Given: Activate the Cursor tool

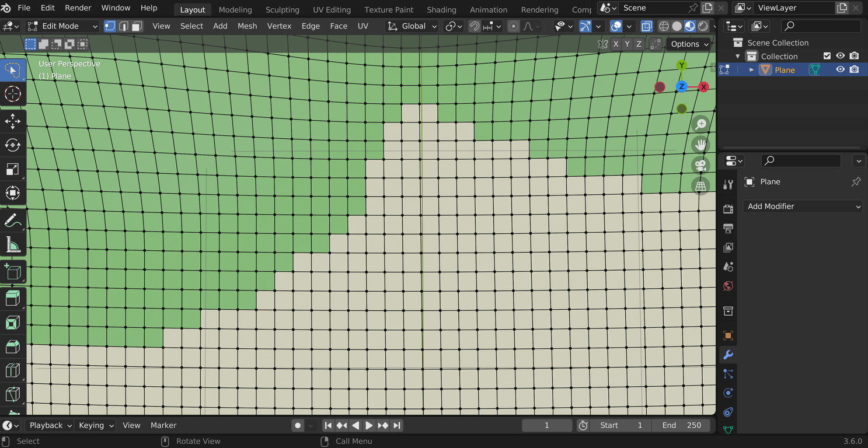Looking at the screenshot, I should coord(13,94).
